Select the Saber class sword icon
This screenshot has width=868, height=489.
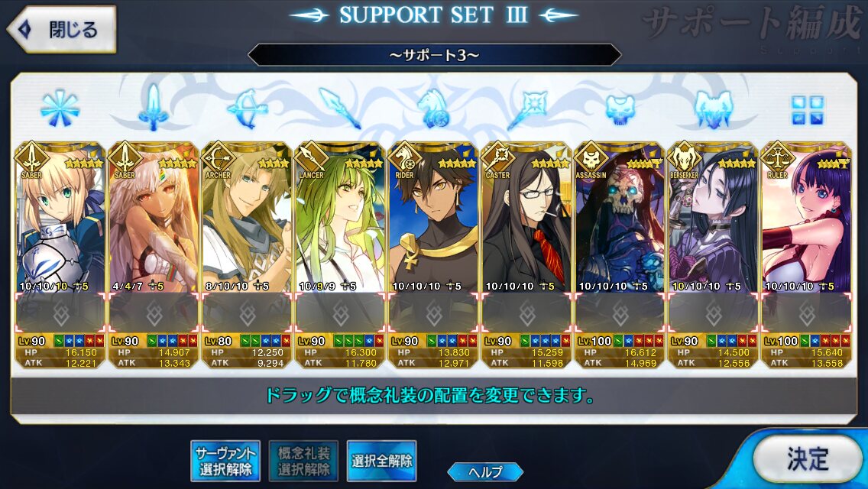[x=154, y=108]
